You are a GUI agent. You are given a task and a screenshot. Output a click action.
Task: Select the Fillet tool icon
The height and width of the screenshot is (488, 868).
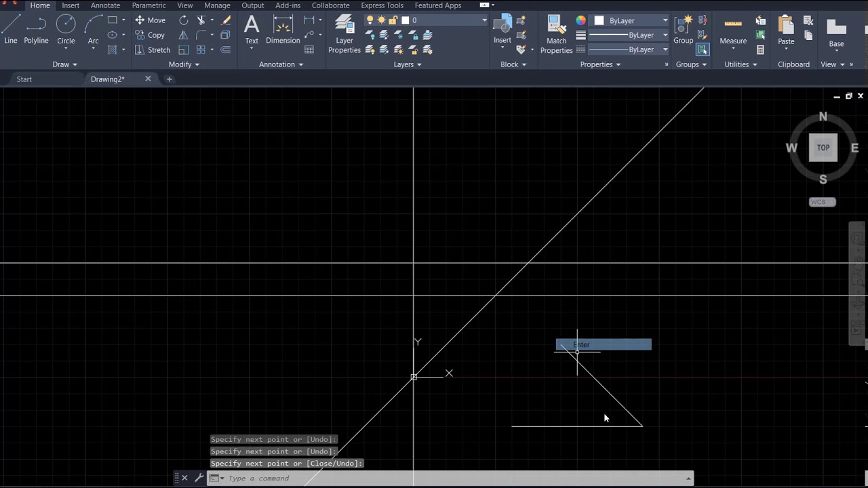pos(201,35)
